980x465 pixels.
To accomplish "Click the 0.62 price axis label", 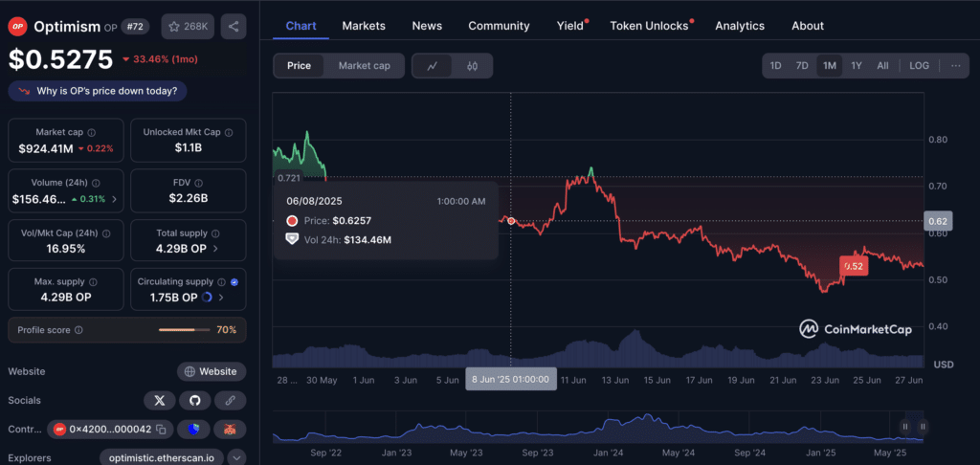I will 938,221.
